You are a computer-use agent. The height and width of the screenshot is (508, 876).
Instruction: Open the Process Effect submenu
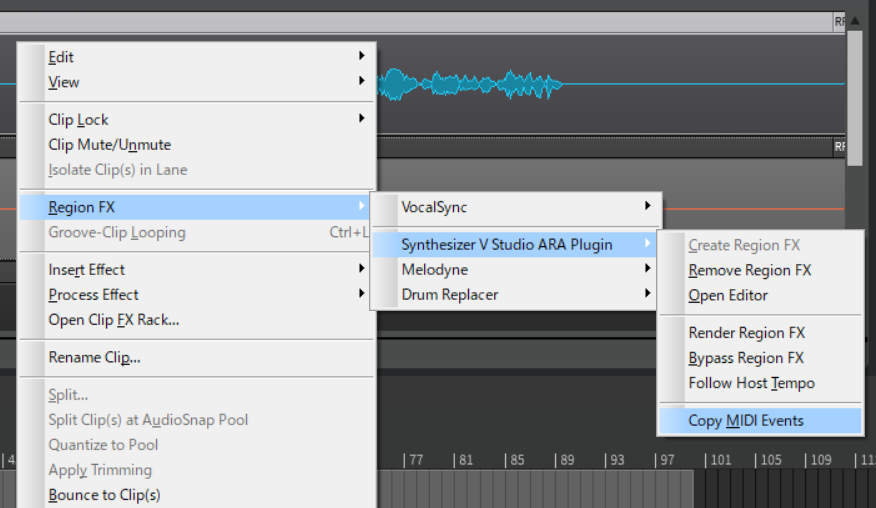(x=93, y=295)
